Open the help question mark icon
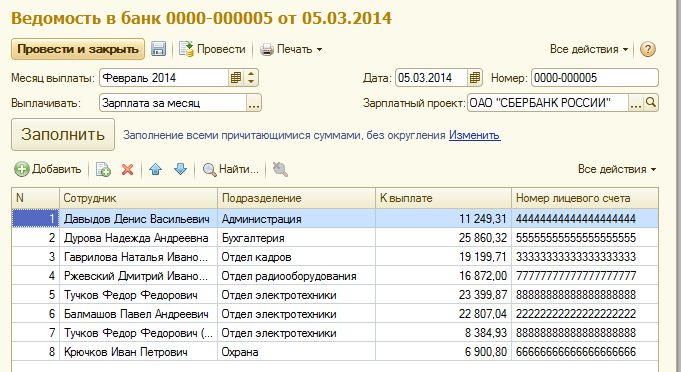Viewport: 681px width, 372px height. [x=647, y=49]
